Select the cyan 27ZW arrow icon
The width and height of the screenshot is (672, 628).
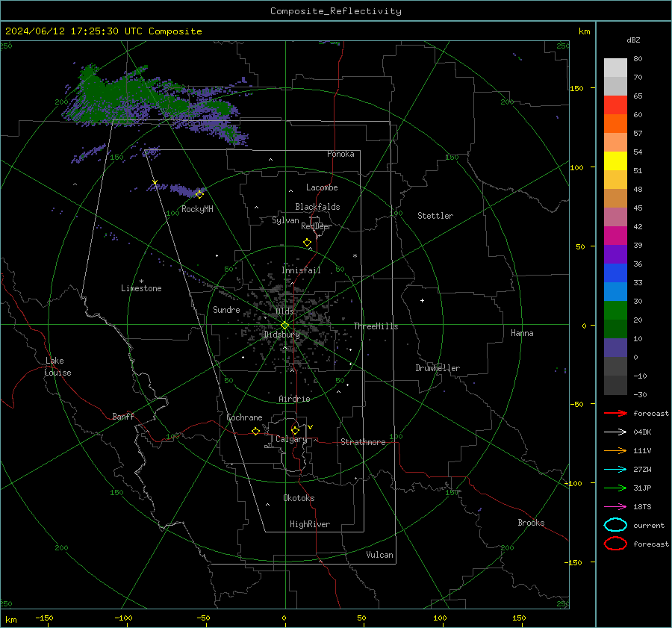pos(615,470)
